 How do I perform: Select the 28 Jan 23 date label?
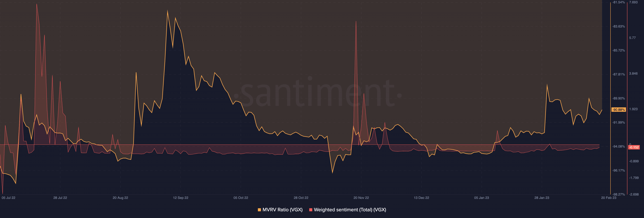[x=542, y=198]
